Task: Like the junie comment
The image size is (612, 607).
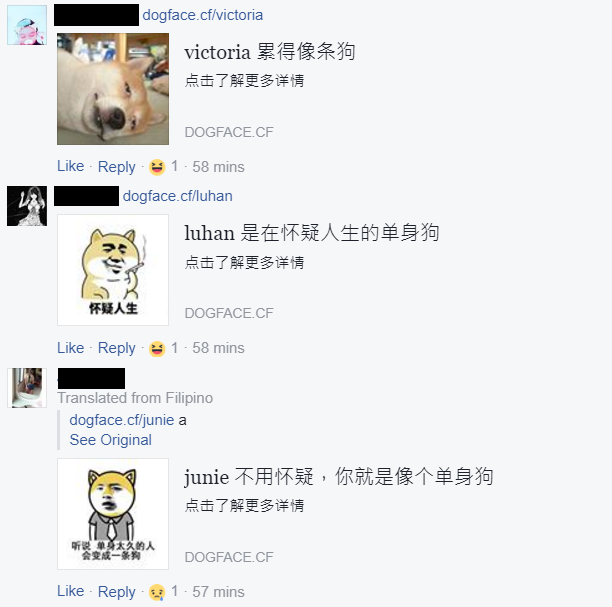Action: point(71,591)
